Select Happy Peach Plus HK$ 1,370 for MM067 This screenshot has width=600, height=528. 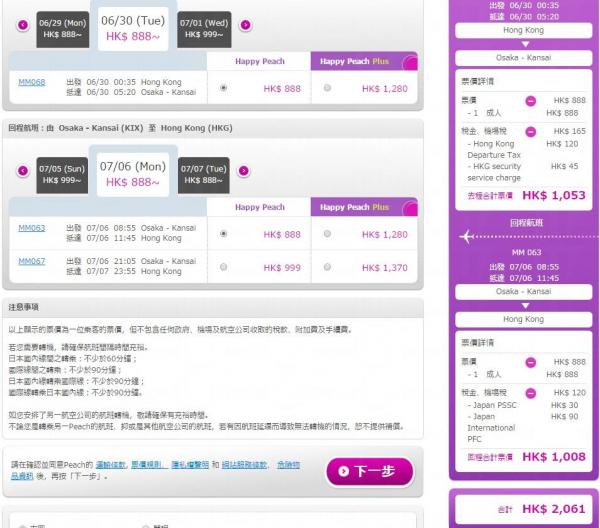[327, 267]
